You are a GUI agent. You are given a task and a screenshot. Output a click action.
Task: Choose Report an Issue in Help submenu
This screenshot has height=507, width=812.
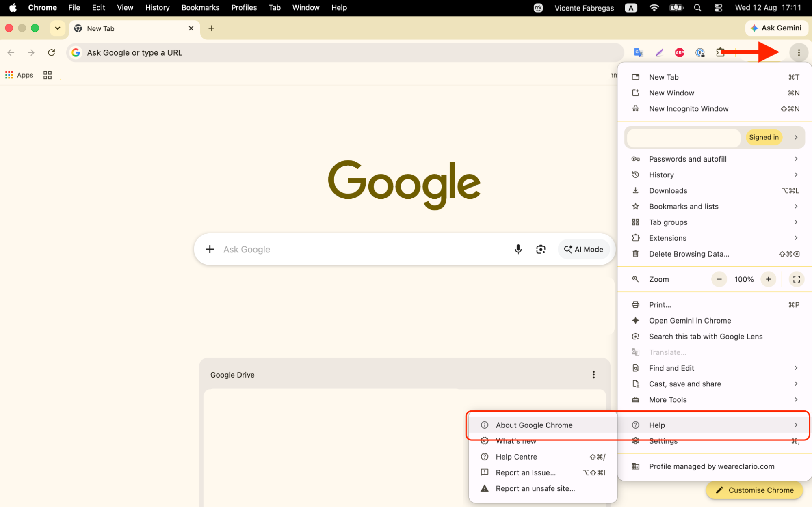[x=543, y=472]
